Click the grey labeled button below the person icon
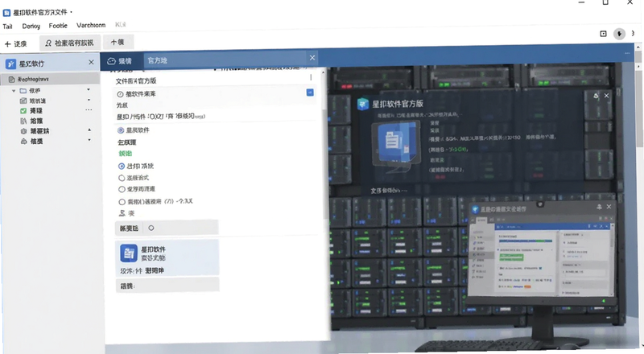 129,228
